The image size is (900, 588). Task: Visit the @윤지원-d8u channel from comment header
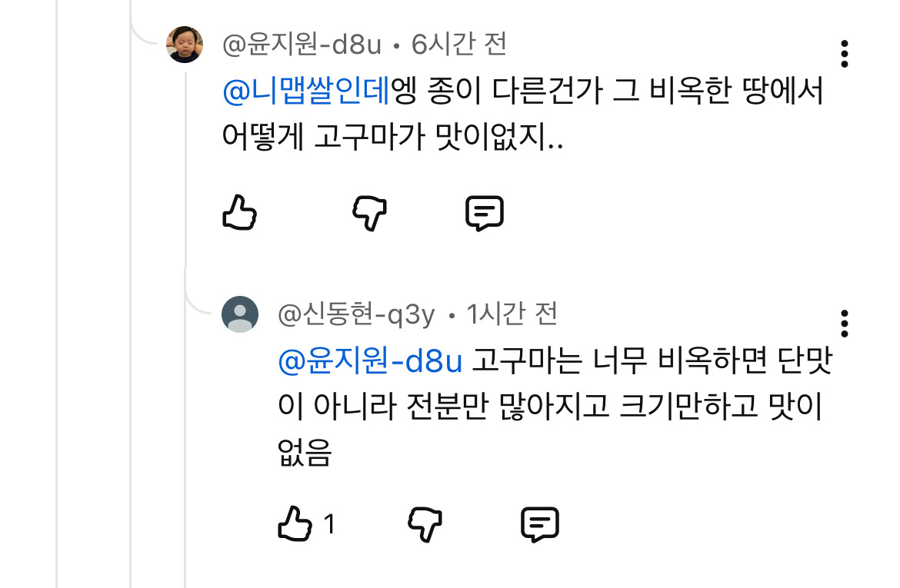pyautogui.click(x=302, y=45)
